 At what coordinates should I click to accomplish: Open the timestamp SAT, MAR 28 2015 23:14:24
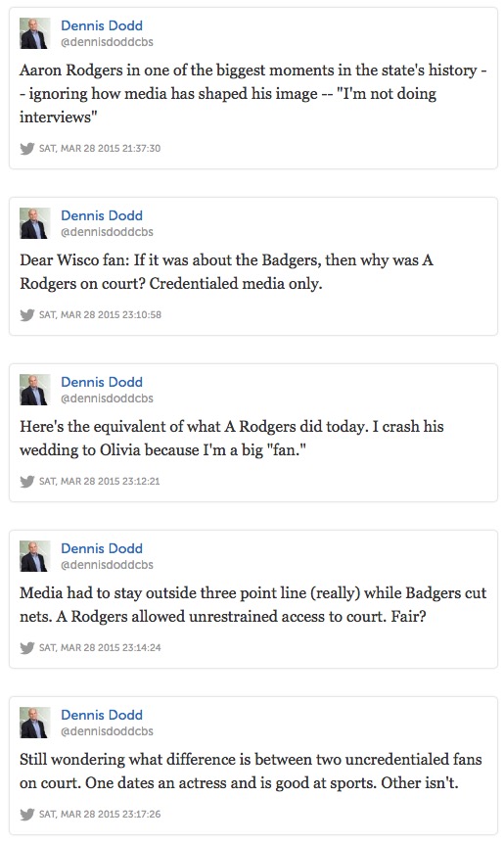tap(100, 647)
